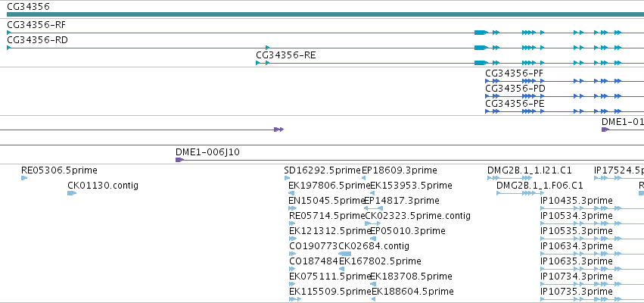Image resolution: width=644 pixels, height=303 pixels.
Task: Select the IP10535.3prime label
Action: coord(576,232)
